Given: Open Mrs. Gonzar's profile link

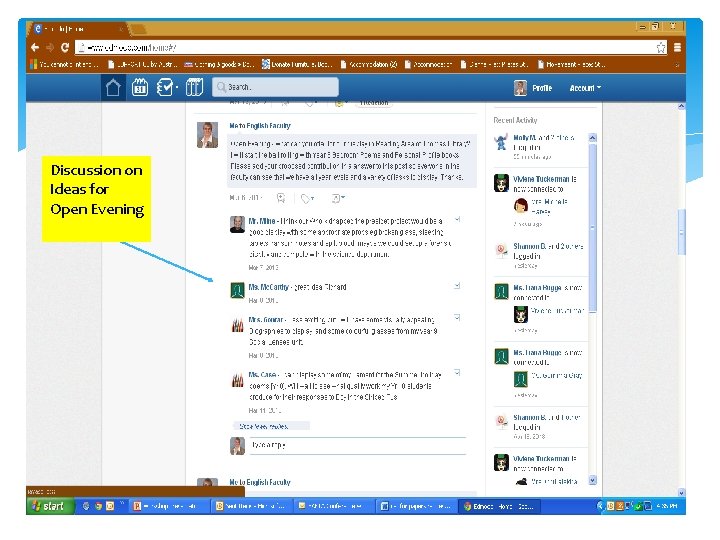Looking at the screenshot, I should (265, 320).
